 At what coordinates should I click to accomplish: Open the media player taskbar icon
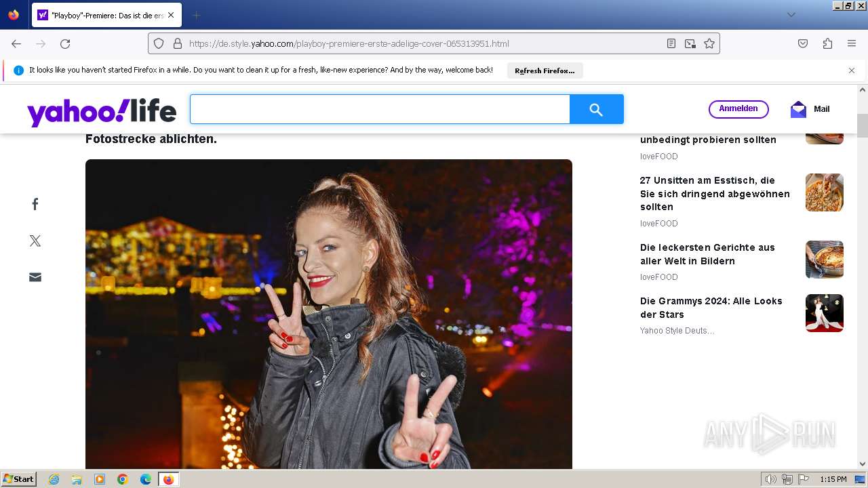coord(100,479)
